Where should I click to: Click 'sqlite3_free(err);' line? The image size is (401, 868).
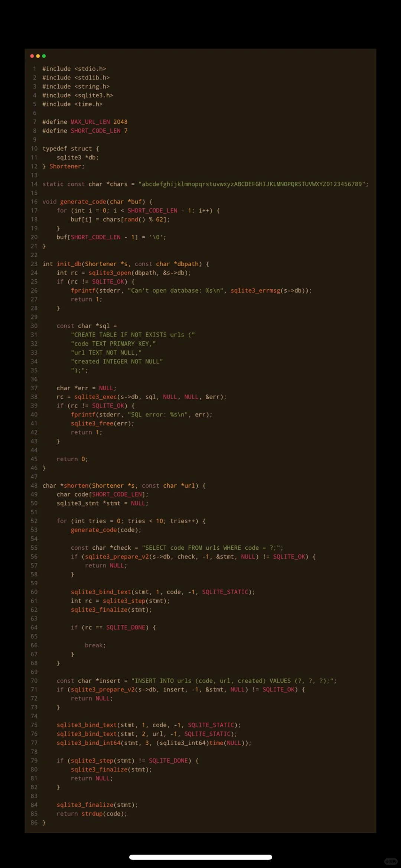(102, 424)
